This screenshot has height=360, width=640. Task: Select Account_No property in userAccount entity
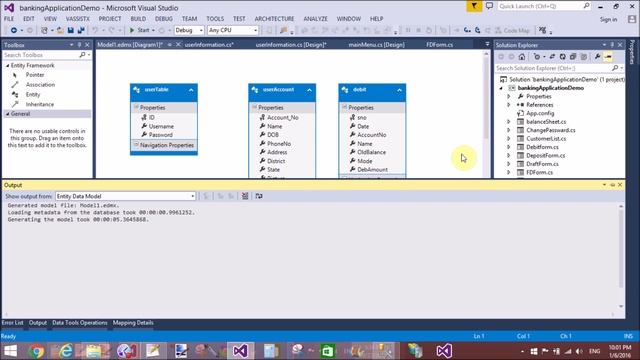pos(282,118)
